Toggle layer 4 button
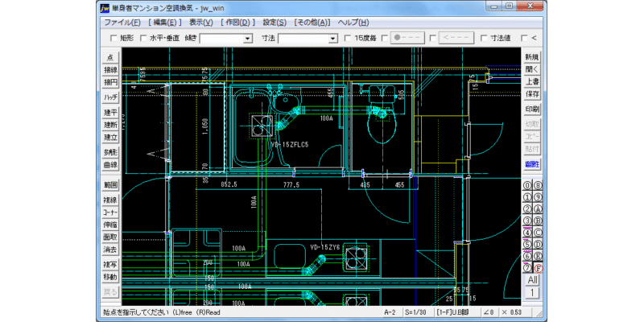 527,233
